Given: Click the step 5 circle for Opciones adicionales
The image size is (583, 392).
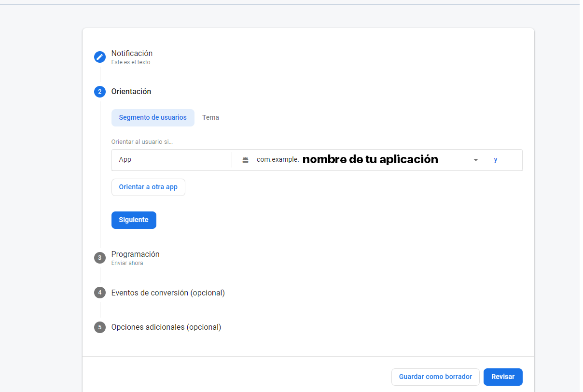Looking at the screenshot, I should [x=100, y=327].
